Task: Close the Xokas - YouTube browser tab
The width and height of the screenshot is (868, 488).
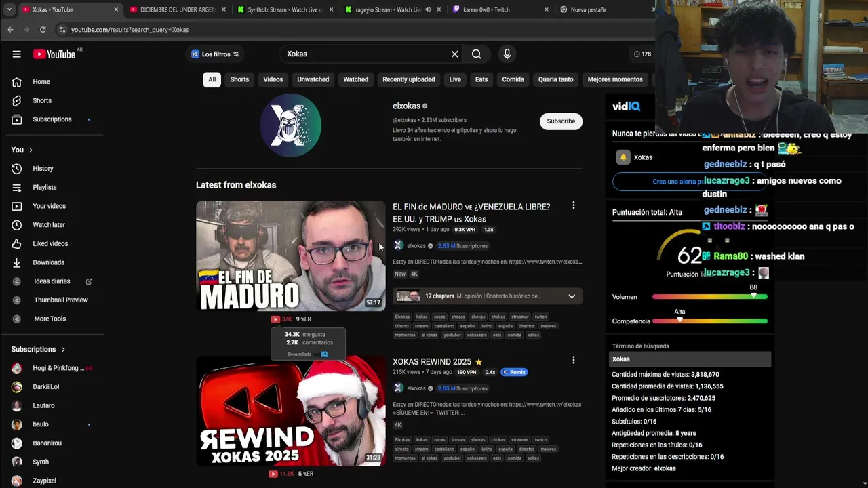Action: tap(116, 9)
